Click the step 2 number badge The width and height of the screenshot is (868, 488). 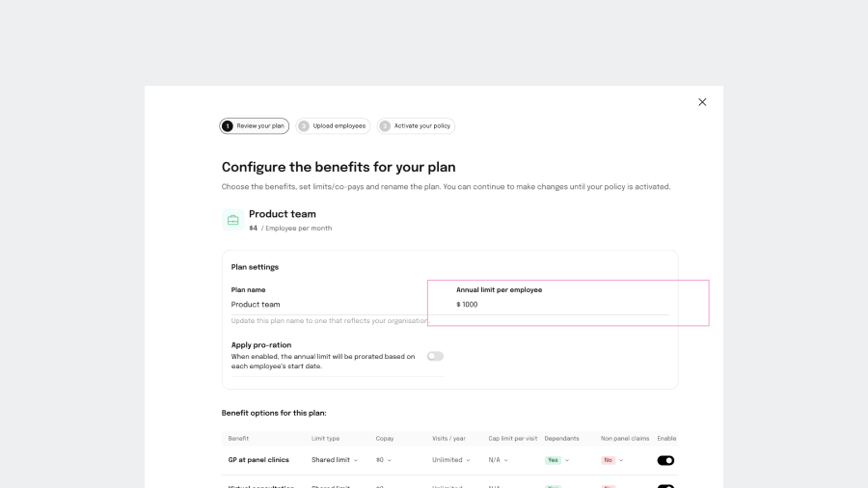click(304, 126)
